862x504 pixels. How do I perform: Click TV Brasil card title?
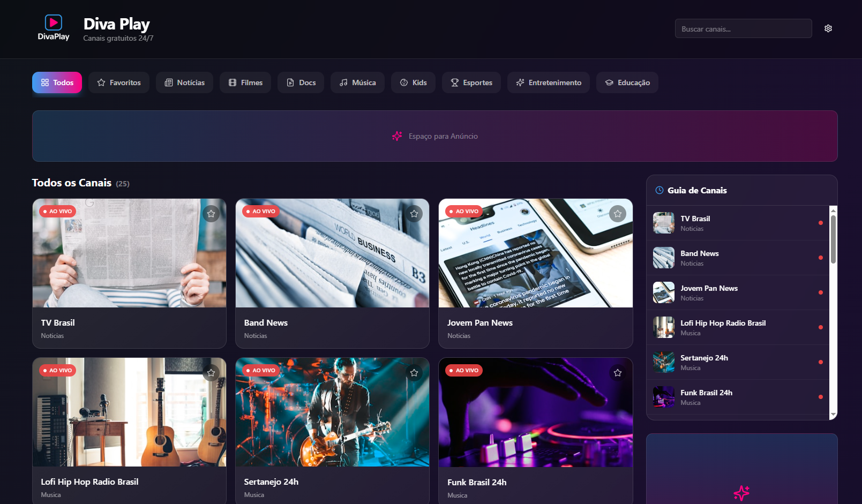pos(58,322)
